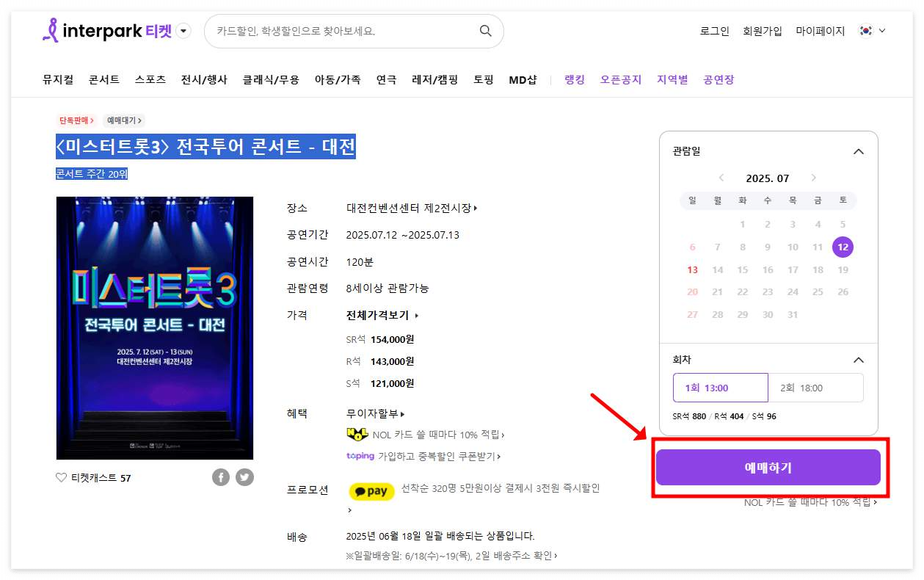
Task: Open 일괄배송일 배송주소 확인 link
Action: pyautogui.click(x=451, y=556)
